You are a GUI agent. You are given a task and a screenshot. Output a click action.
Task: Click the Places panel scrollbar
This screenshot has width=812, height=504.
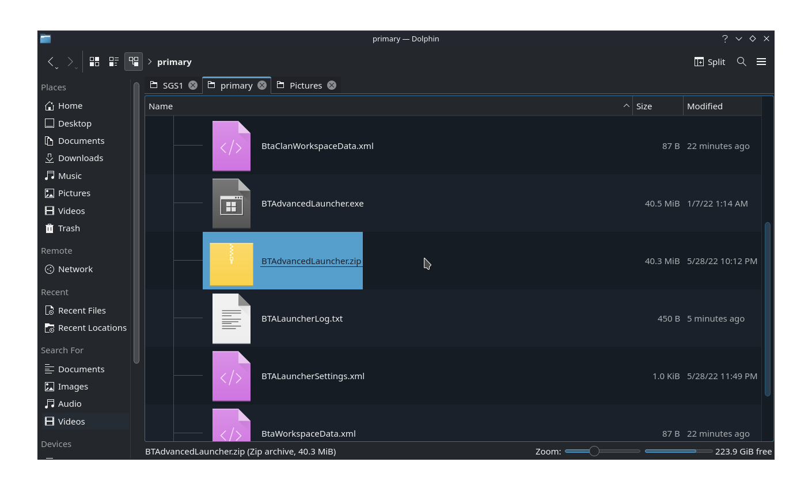(136, 223)
